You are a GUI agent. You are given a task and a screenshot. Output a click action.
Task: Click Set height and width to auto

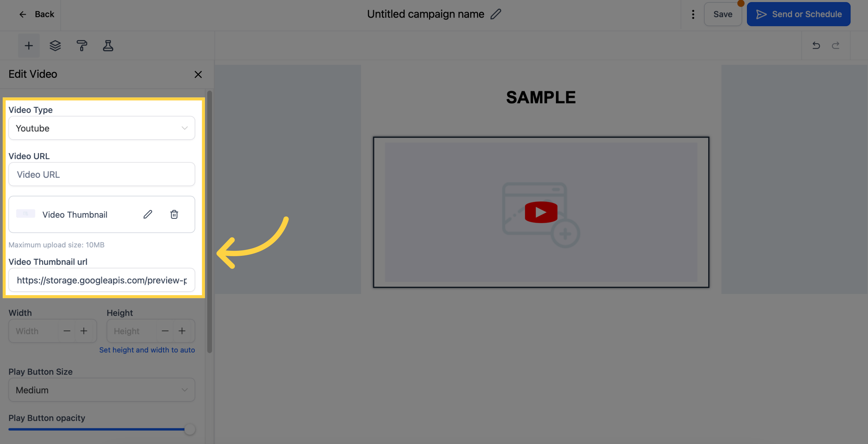point(147,349)
